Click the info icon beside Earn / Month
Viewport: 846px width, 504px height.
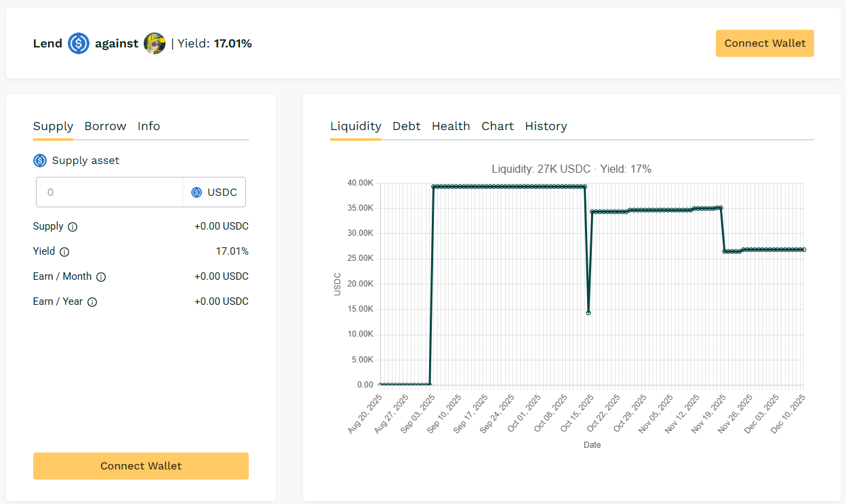[101, 277]
